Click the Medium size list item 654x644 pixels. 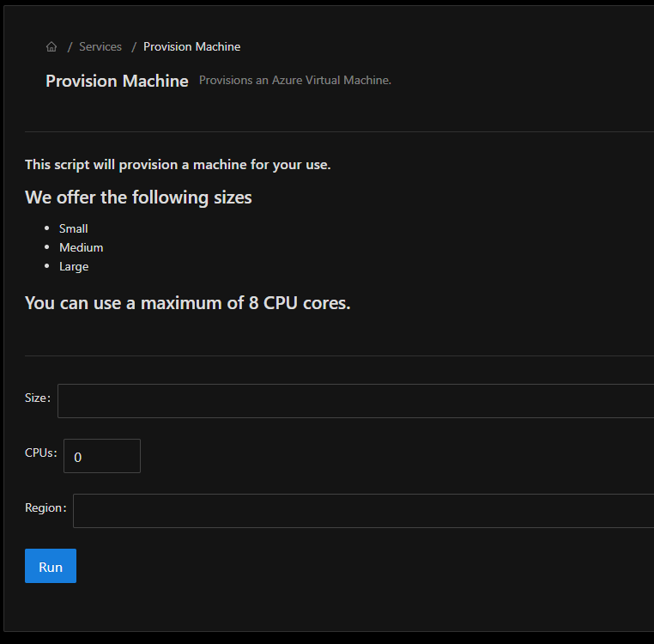81,248
